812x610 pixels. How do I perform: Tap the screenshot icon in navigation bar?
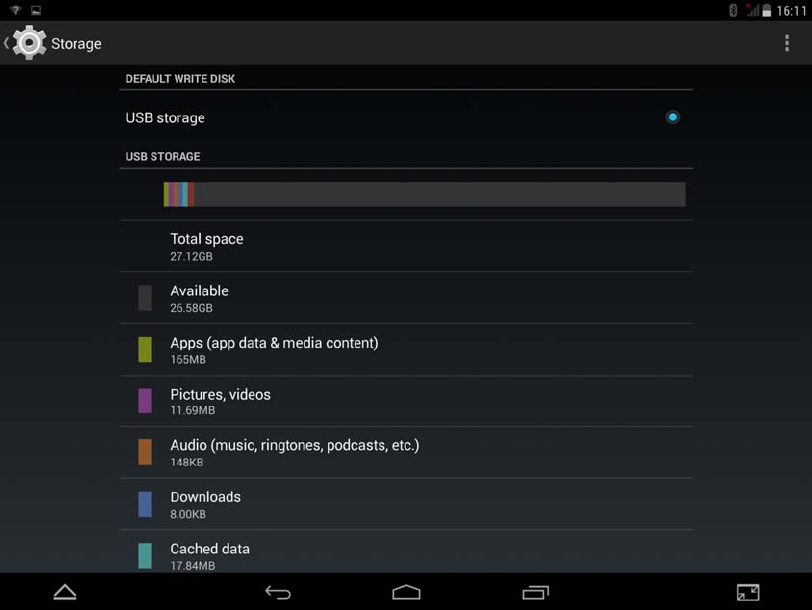tap(748, 592)
